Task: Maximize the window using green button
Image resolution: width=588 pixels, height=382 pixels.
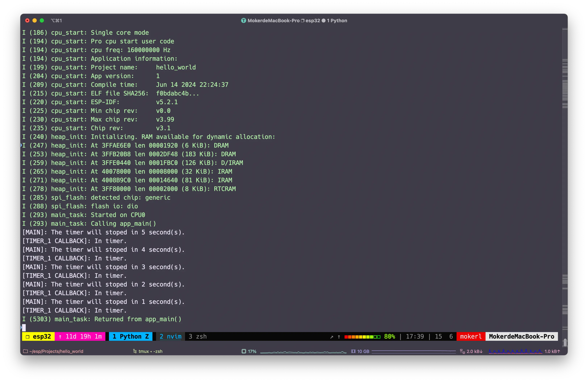Action: (42, 20)
